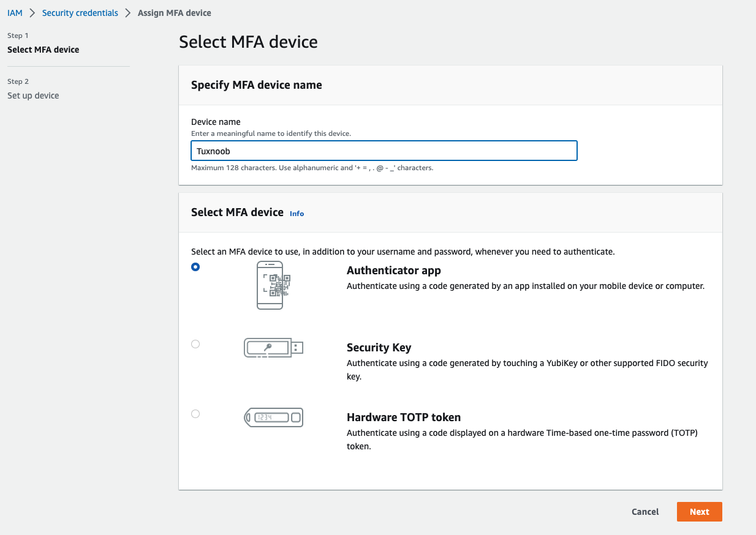Click the Assign MFA device breadcrumb text
Viewport: 756px width, 535px height.
coord(175,13)
